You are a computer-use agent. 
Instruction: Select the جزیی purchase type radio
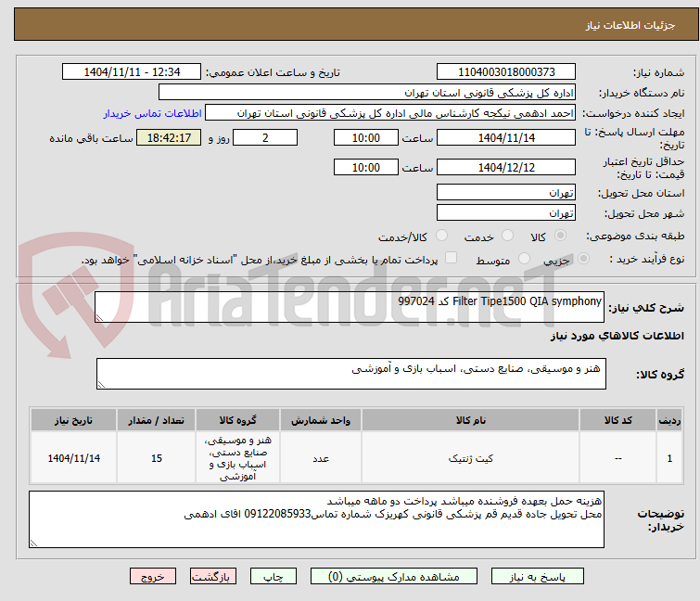(583, 259)
